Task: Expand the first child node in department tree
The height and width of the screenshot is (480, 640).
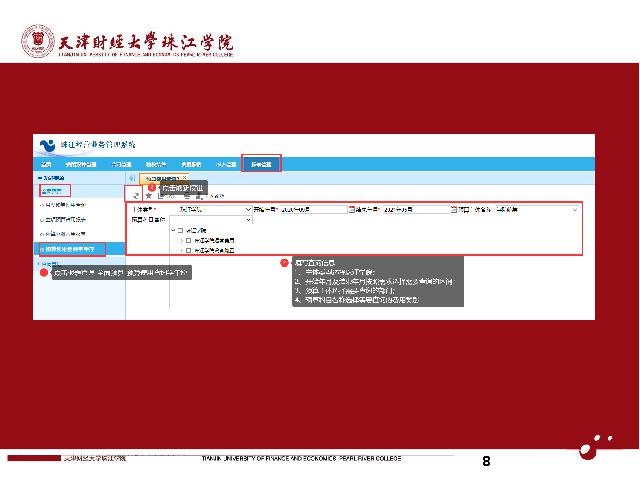Action: point(180,241)
